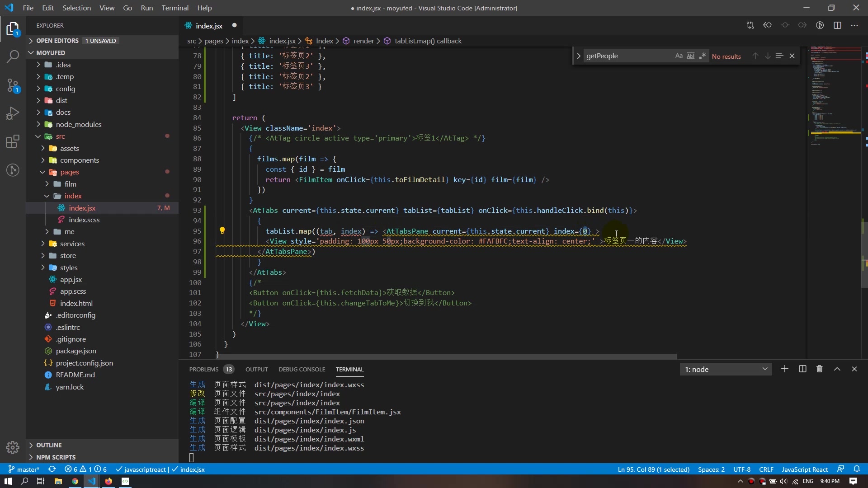
Task: Open the Manage settings gear icon
Action: pyautogui.click(x=13, y=447)
